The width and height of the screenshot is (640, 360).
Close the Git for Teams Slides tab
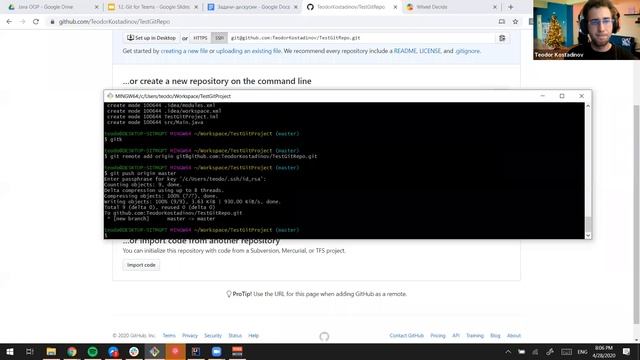click(x=196, y=7)
